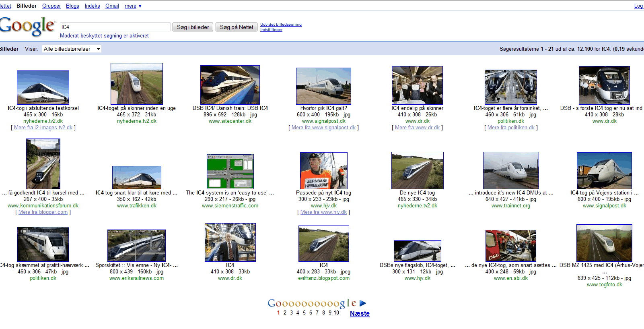Click the Google logo
644x329 pixels.
pyautogui.click(x=27, y=26)
